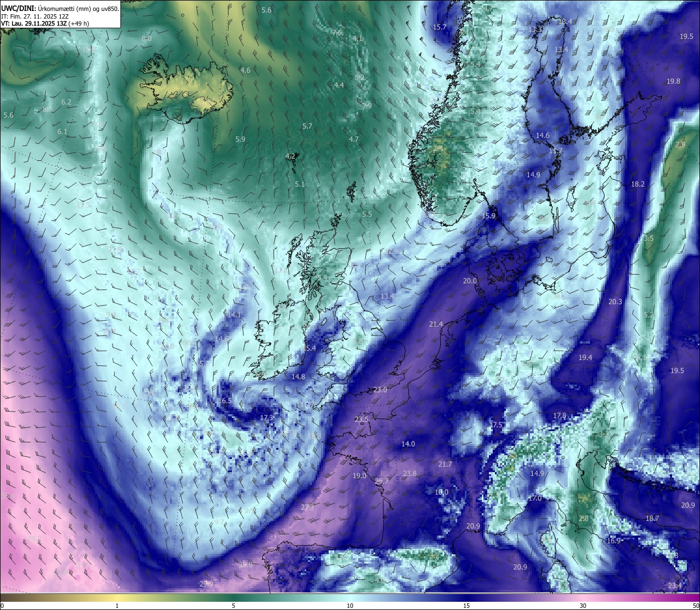The image size is (700, 610).
Task: Click the 4.4 value label
Action: (x=339, y=85)
